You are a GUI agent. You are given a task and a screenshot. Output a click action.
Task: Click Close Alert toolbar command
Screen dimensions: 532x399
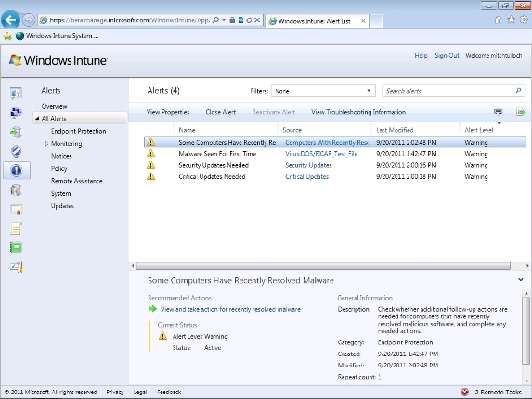click(221, 112)
